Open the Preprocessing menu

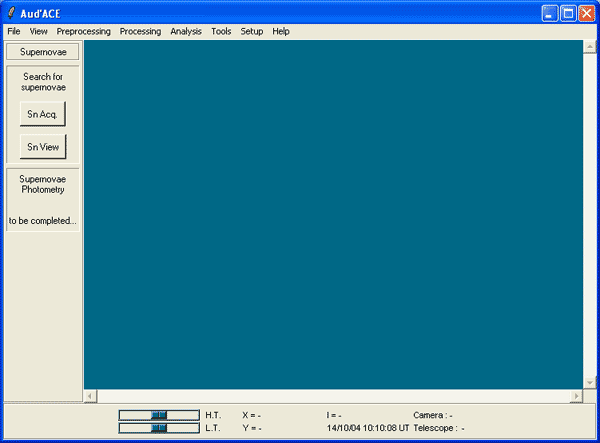(x=83, y=31)
